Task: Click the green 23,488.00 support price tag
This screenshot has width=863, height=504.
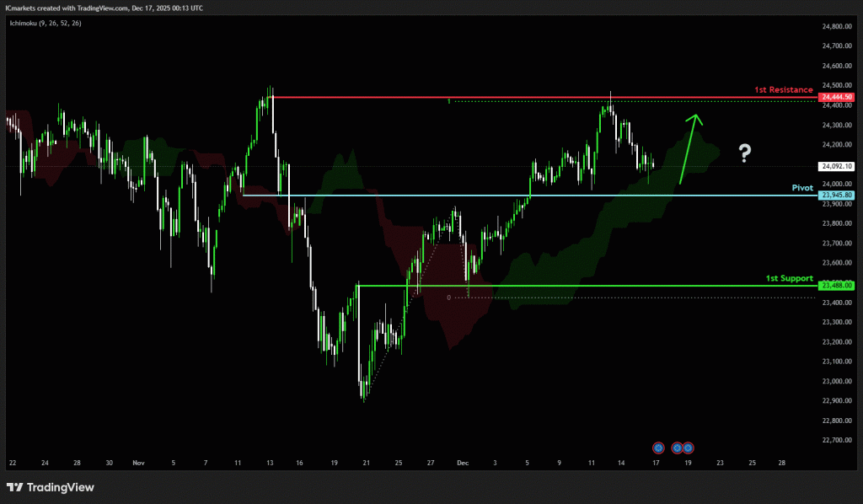Action: (x=837, y=286)
